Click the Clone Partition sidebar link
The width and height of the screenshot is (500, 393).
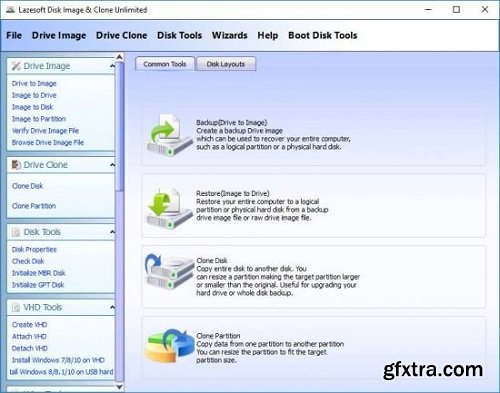[34, 206]
